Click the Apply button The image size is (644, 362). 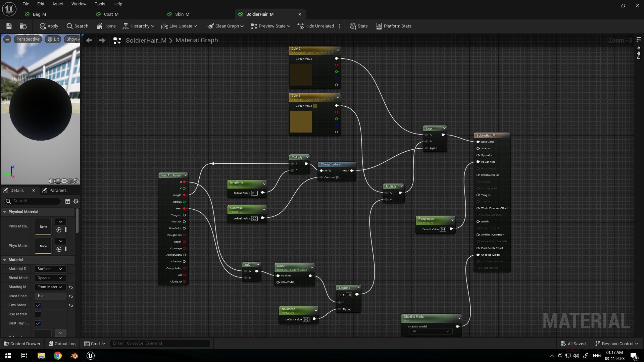click(x=49, y=26)
